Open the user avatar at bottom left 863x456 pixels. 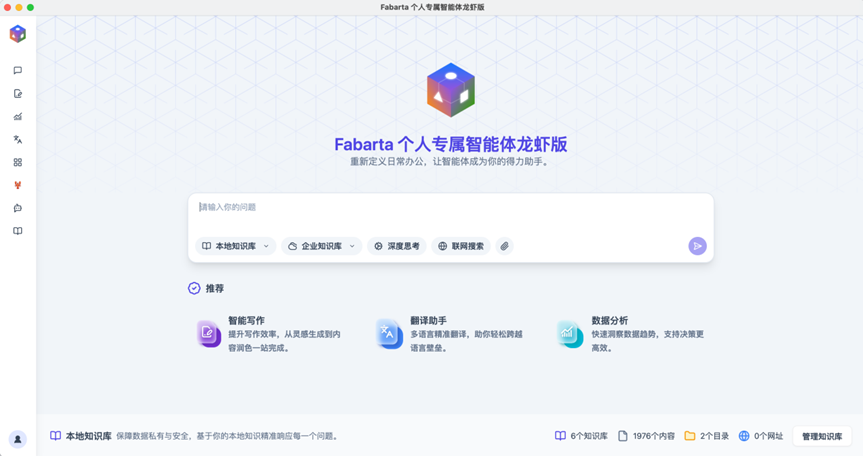tap(18, 439)
